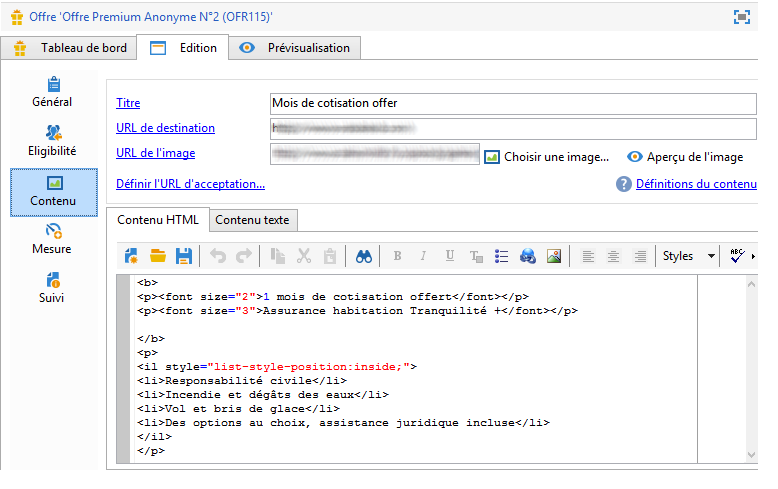Image resolution: width=778 pixels, height=489 pixels.
Task: Click the 'Vol et bris de glace' line
Action: click(x=239, y=409)
